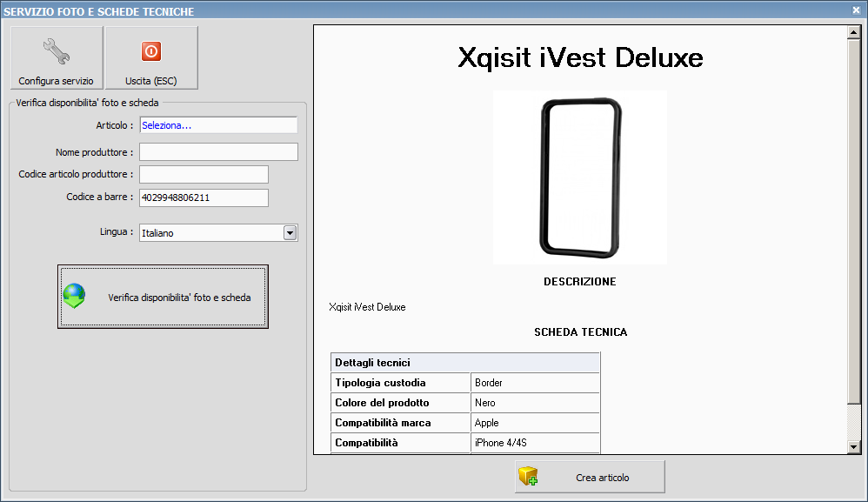Image resolution: width=868 pixels, height=502 pixels.
Task: Close the Servizio foto window
Action: click(856, 10)
